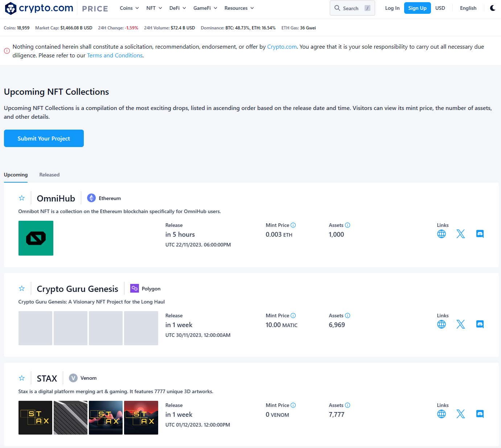The width and height of the screenshot is (501, 448).
Task: Expand the Resources menu
Action: [239, 8]
